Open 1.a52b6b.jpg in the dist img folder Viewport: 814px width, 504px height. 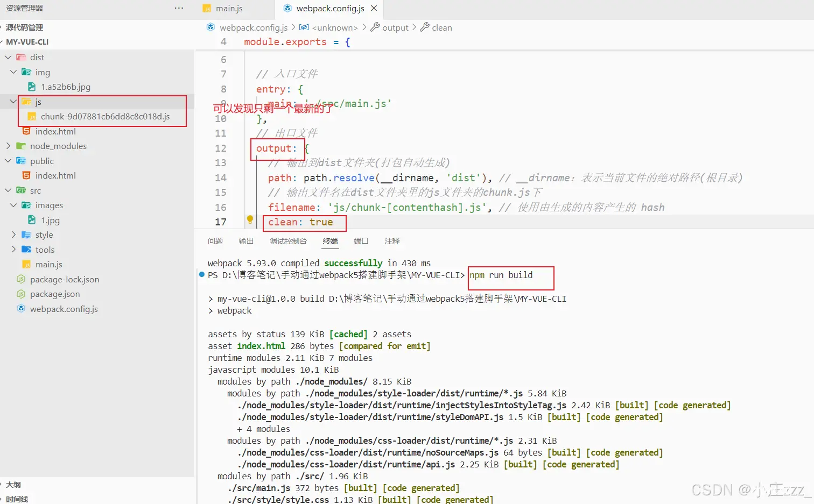pos(66,87)
